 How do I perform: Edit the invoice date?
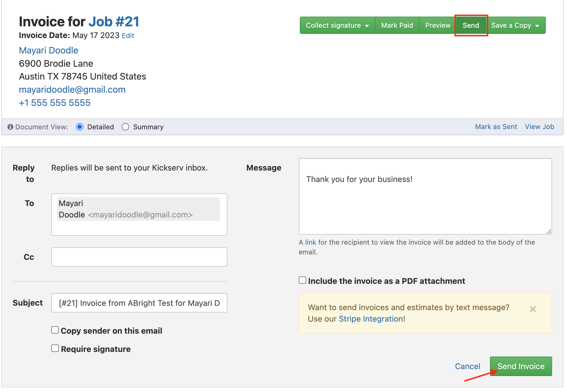[x=128, y=36]
